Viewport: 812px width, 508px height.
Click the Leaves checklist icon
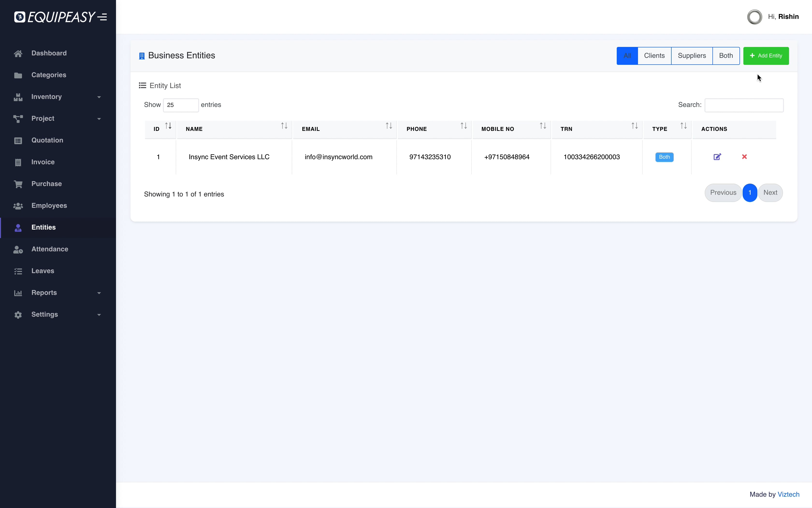[18, 271]
